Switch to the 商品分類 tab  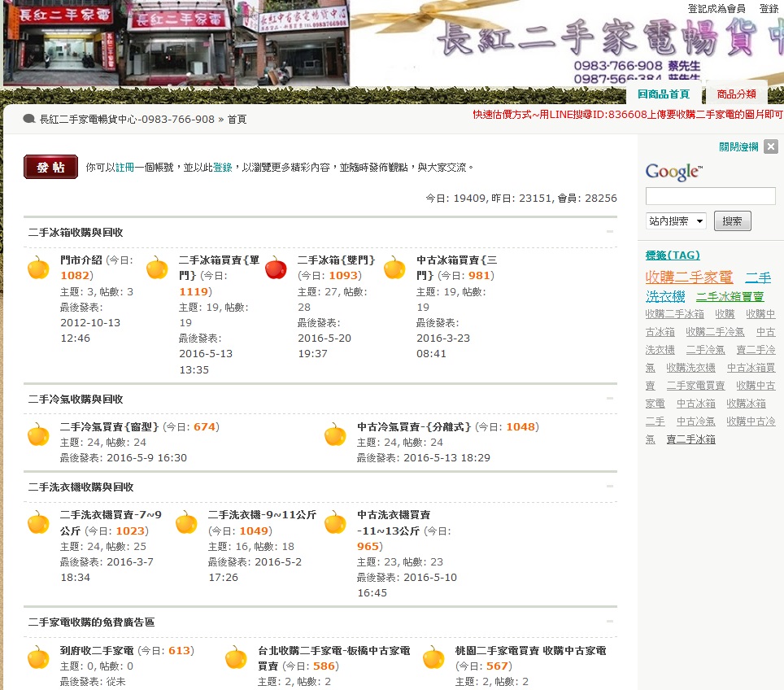(x=736, y=94)
